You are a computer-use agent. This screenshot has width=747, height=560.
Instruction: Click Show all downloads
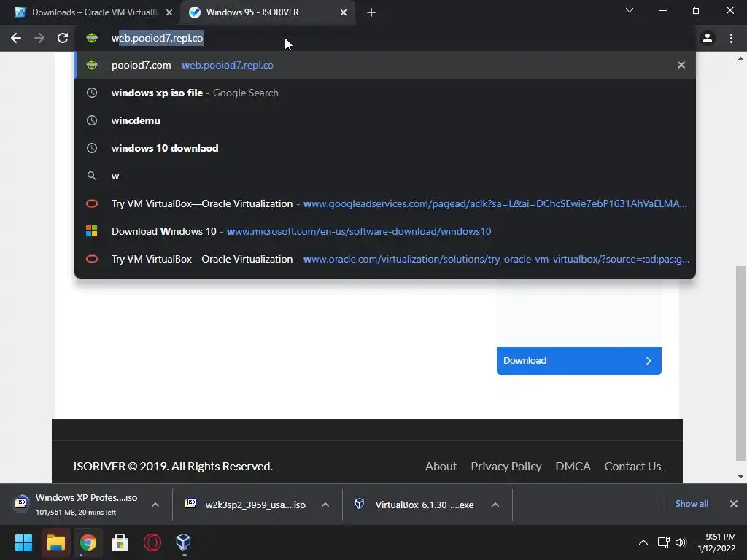[692, 504]
